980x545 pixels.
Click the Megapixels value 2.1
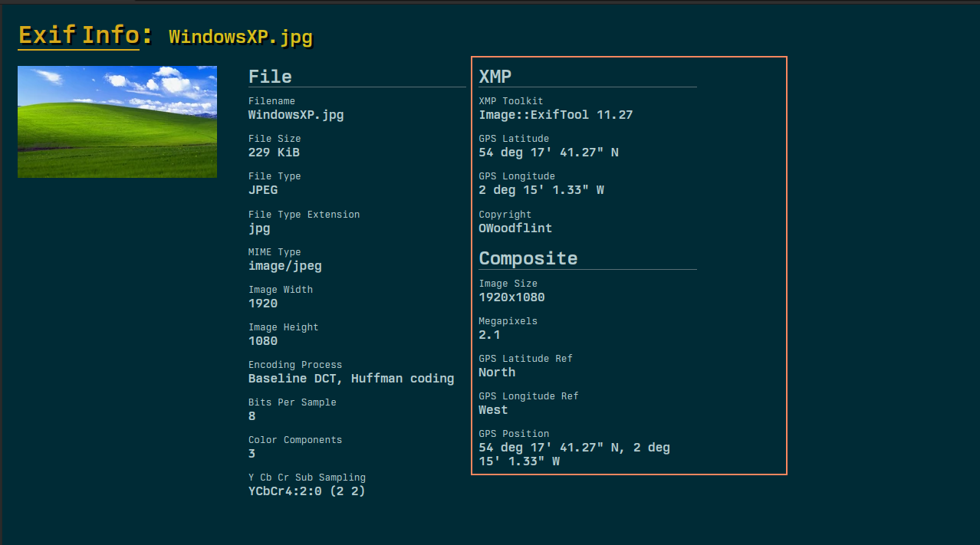[x=489, y=335]
